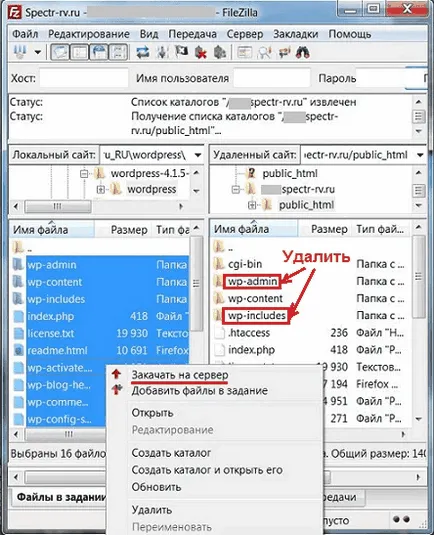Toggle transfer queue display

pos(118,53)
